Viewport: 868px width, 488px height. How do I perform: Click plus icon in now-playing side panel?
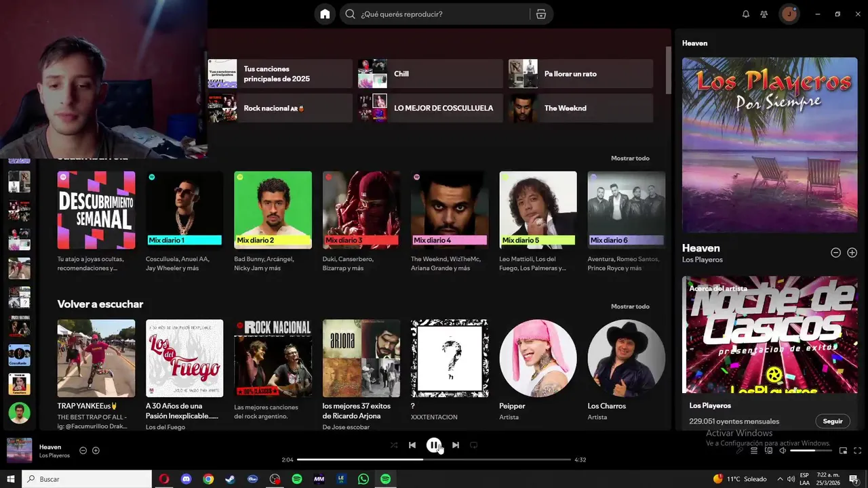point(852,253)
